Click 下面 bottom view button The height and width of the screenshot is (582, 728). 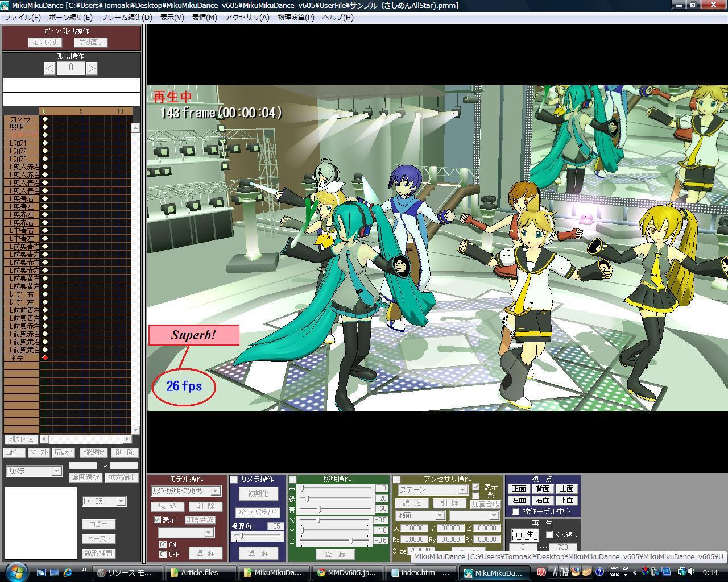pyautogui.click(x=567, y=500)
